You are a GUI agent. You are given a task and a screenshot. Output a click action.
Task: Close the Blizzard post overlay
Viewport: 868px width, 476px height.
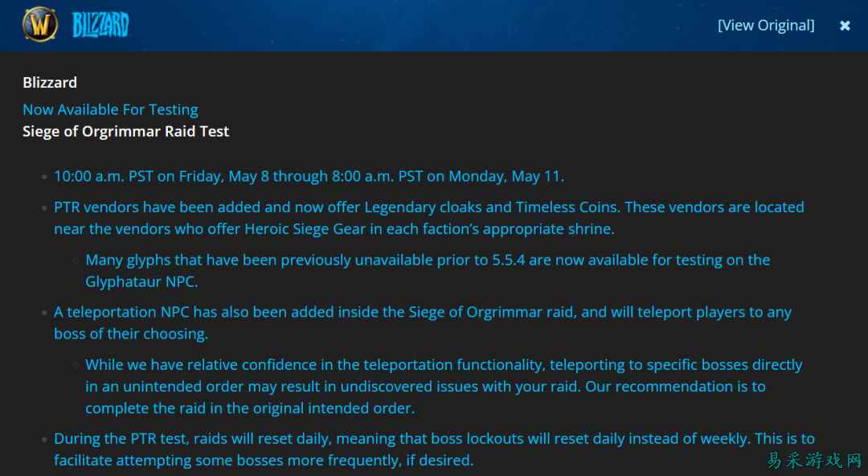coord(845,26)
